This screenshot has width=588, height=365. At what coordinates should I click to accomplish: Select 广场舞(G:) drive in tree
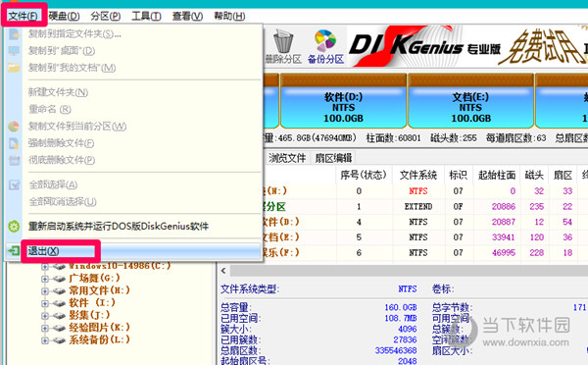tap(94, 279)
